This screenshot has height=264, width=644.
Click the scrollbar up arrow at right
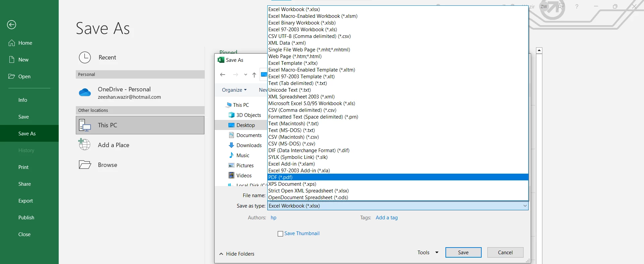point(539,51)
